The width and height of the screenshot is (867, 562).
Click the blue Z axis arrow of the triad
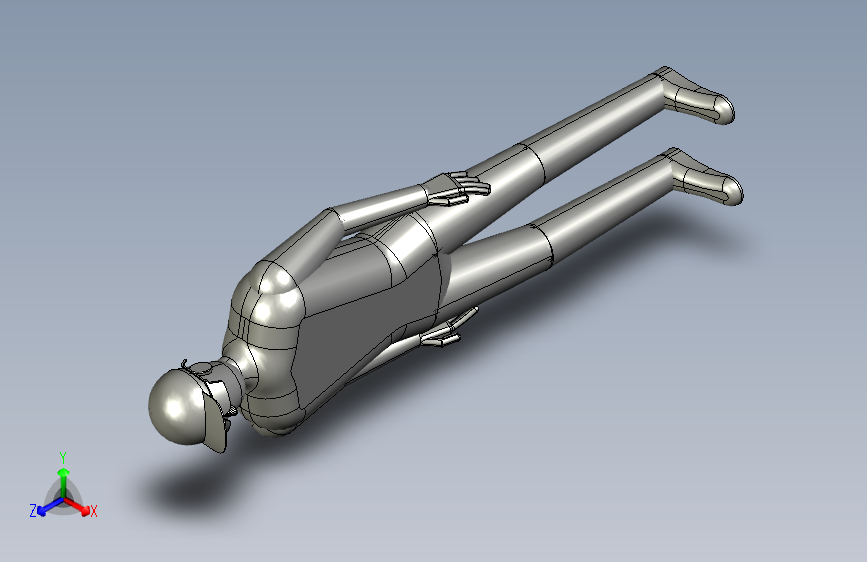50,507
